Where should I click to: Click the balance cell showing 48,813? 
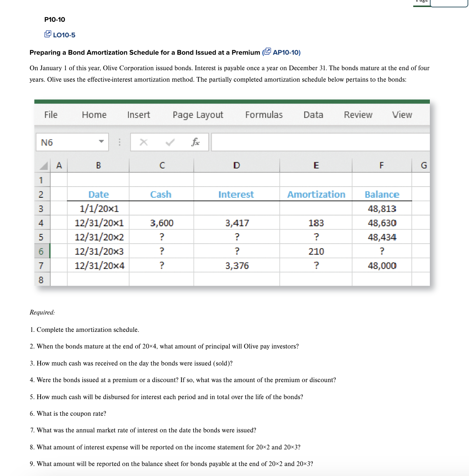point(382,208)
